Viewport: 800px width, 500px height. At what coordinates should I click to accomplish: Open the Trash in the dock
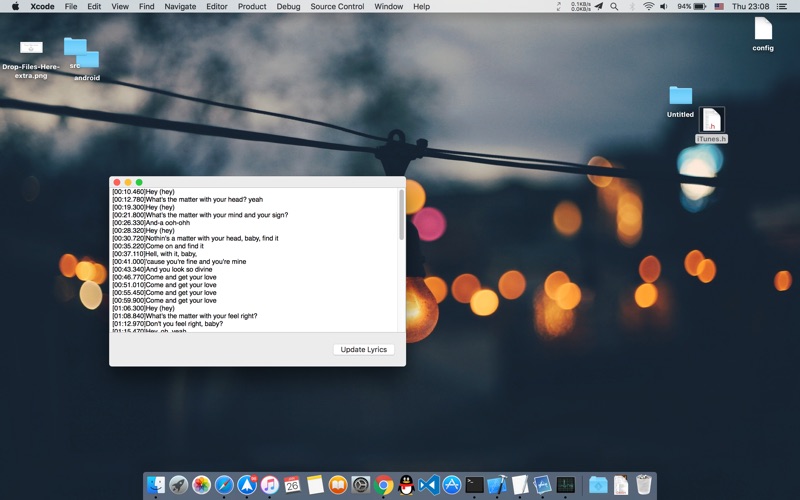[x=644, y=485]
